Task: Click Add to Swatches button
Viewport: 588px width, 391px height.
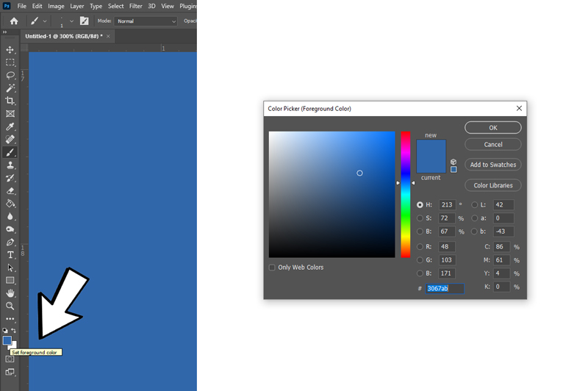Action: pos(492,165)
